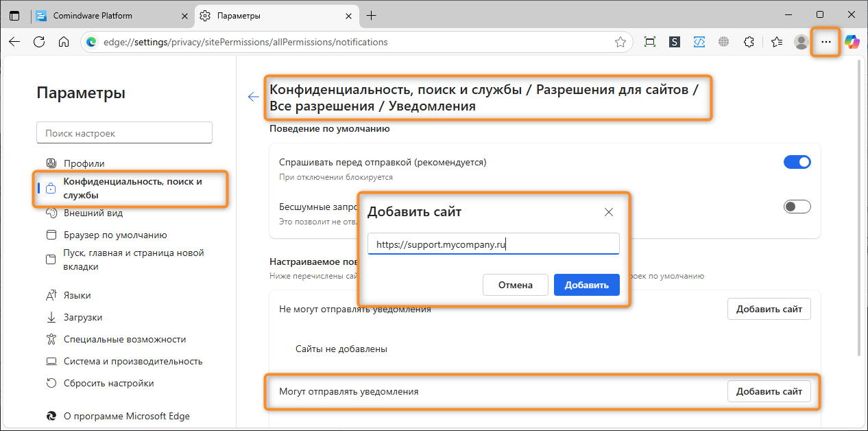Open the browser home page icon

coord(64,42)
